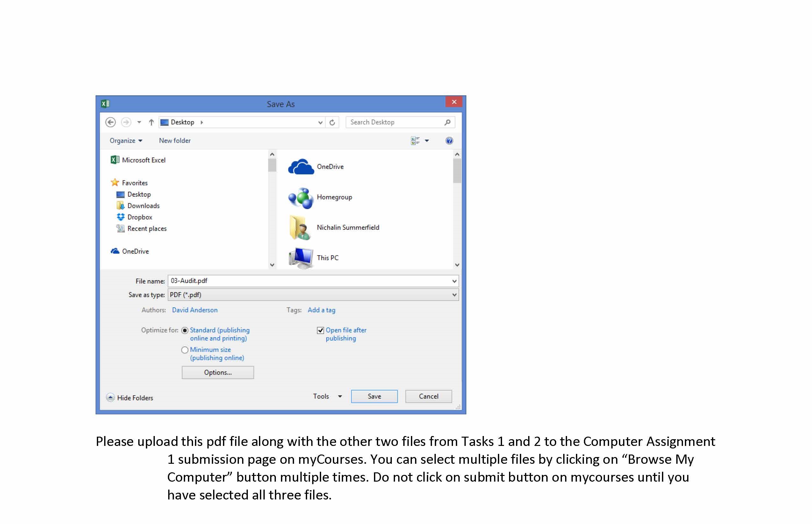Select Standard optimize radio button
Image resolution: width=812 pixels, height=524 pixels.
[x=185, y=331]
